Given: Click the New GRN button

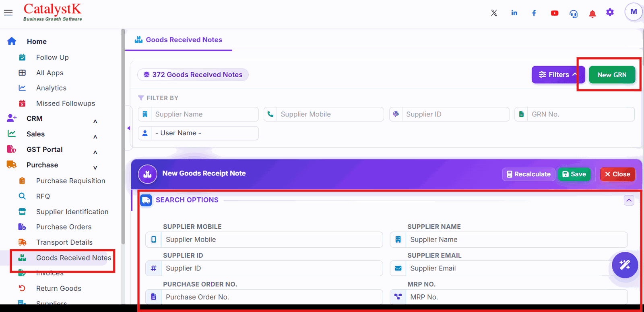Looking at the screenshot, I should coord(612,75).
